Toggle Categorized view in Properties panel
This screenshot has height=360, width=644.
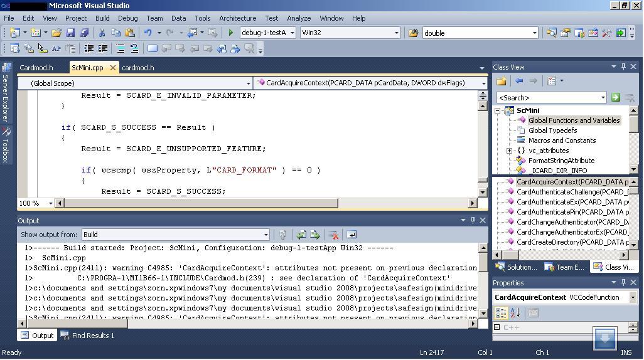[x=501, y=313]
